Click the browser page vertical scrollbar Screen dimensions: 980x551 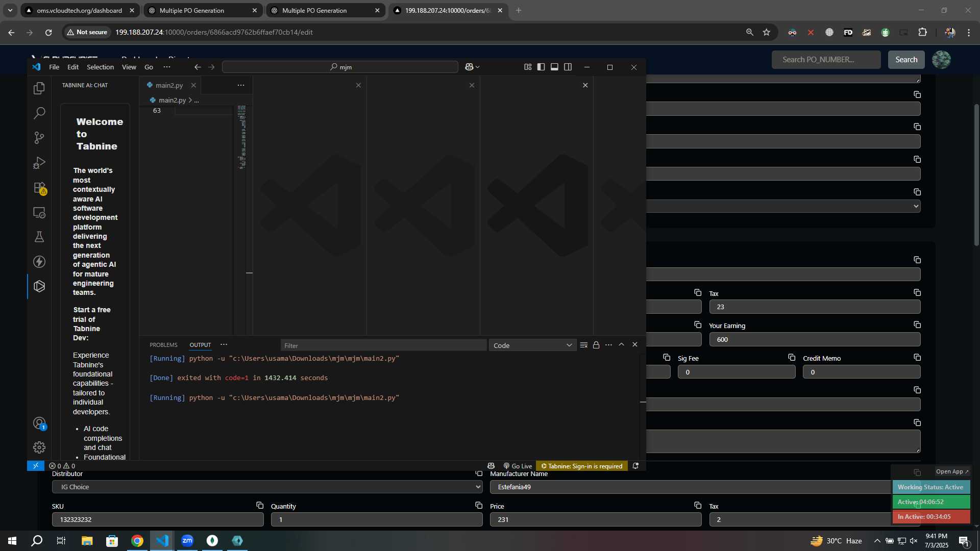(976, 174)
